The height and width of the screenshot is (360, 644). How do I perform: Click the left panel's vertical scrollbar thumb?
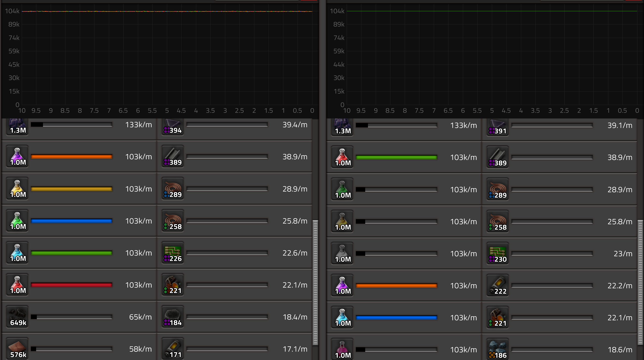pyautogui.click(x=315, y=282)
